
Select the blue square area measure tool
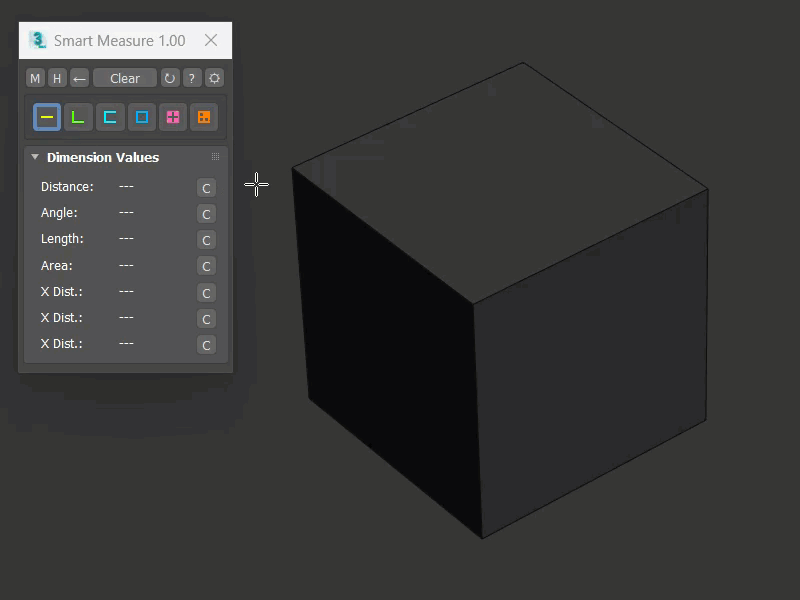(142, 117)
